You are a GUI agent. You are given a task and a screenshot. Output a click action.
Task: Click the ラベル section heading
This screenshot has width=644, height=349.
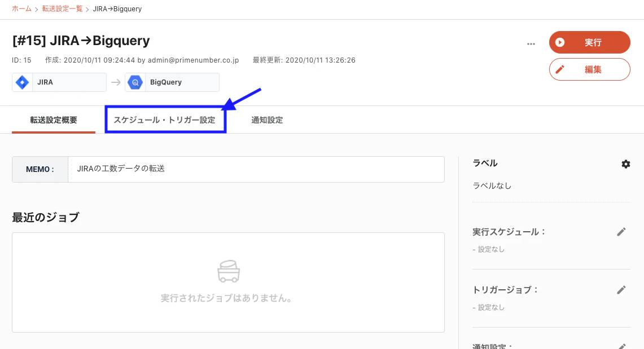[485, 163]
